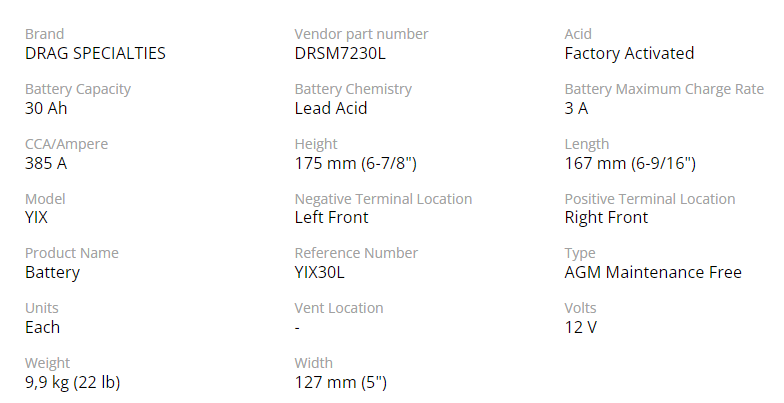Select the Factory Activated acid value
This screenshot has width=784, height=403.
[x=629, y=54]
